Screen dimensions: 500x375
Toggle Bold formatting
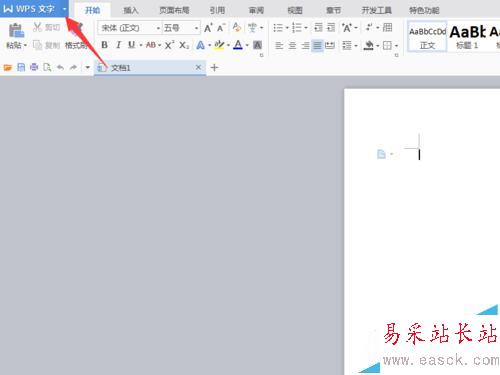pos(104,45)
